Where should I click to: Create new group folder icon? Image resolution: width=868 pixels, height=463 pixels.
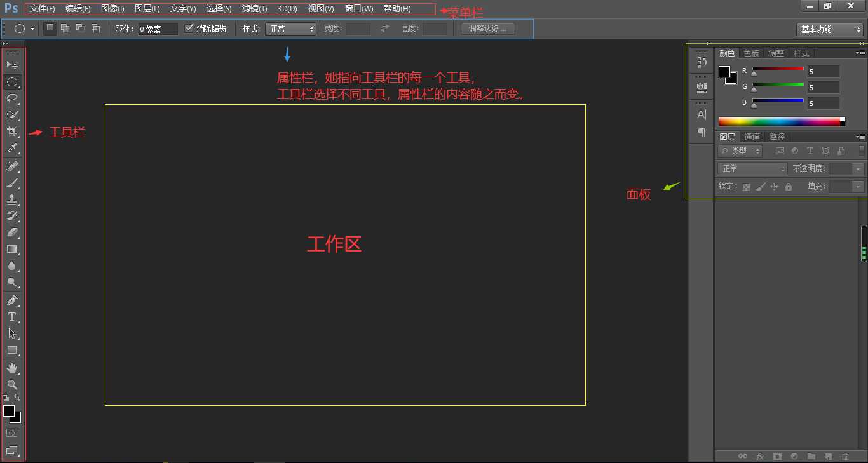coord(811,456)
